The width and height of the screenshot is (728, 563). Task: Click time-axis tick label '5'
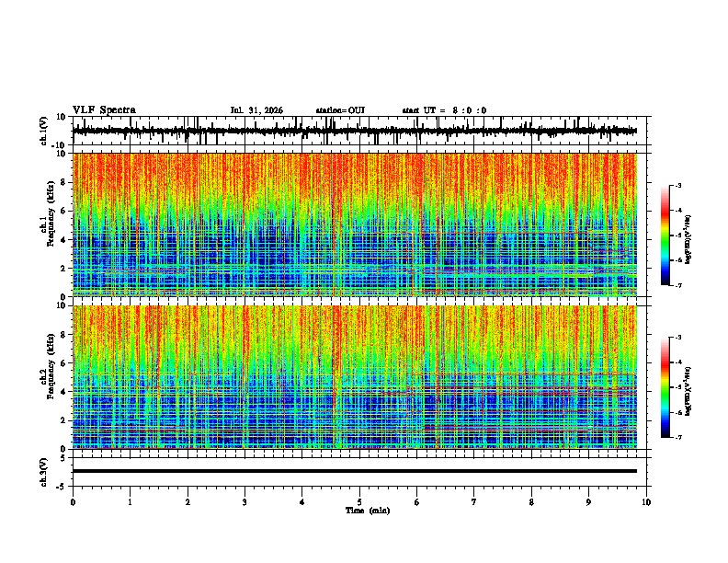point(359,502)
